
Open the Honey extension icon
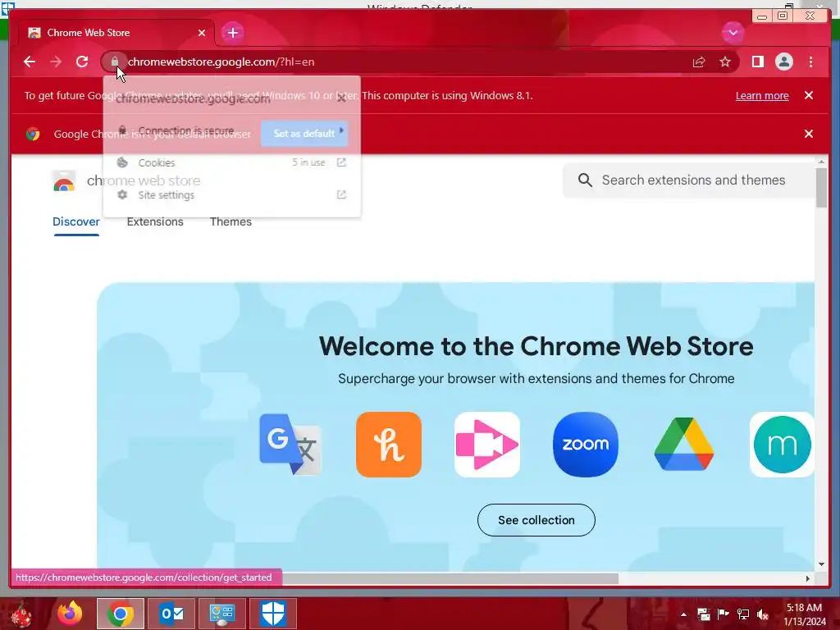[x=388, y=444]
